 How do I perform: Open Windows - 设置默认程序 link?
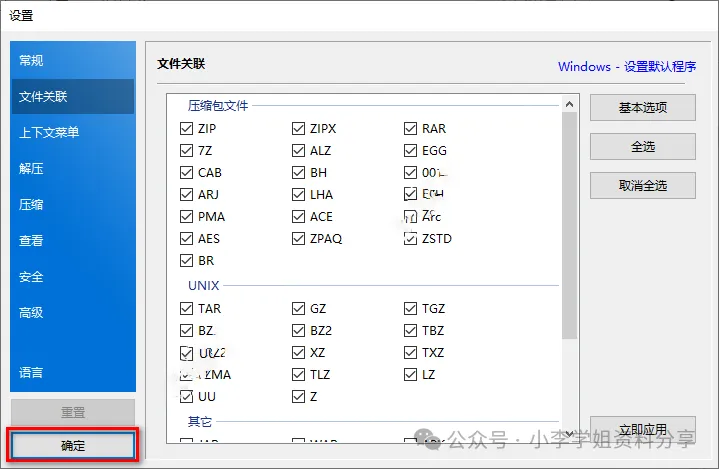(x=627, y=67)
